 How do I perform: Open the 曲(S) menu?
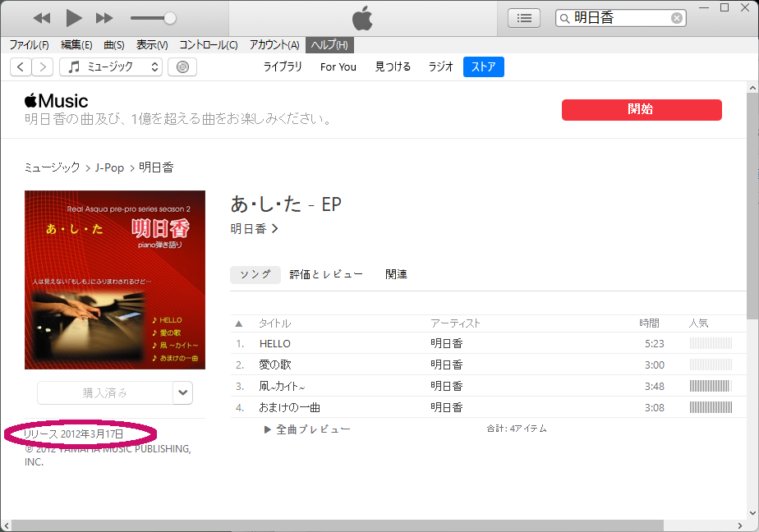pyautogui.click(x=114, y=45)
